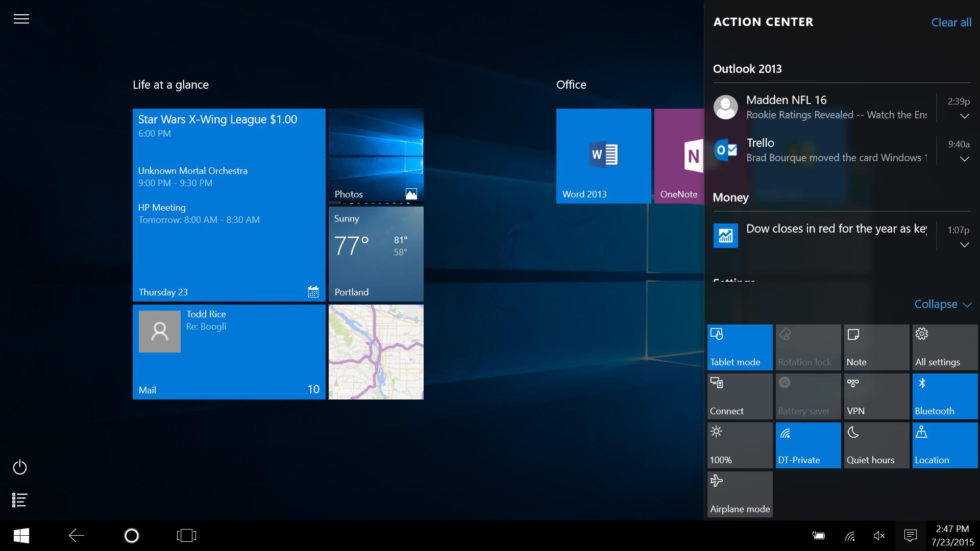Open the Mail tile with 10 unread

pos(229,352)
